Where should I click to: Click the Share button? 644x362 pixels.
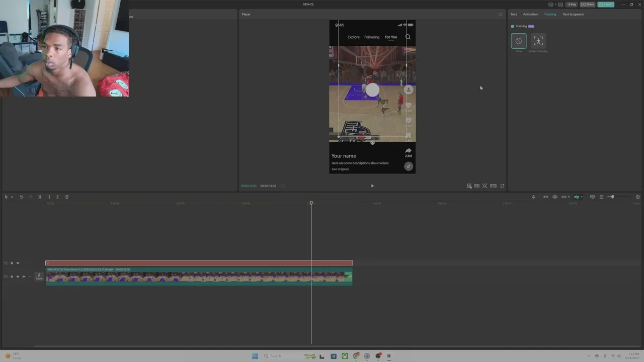pyautogui.click(x=588, y=5)
